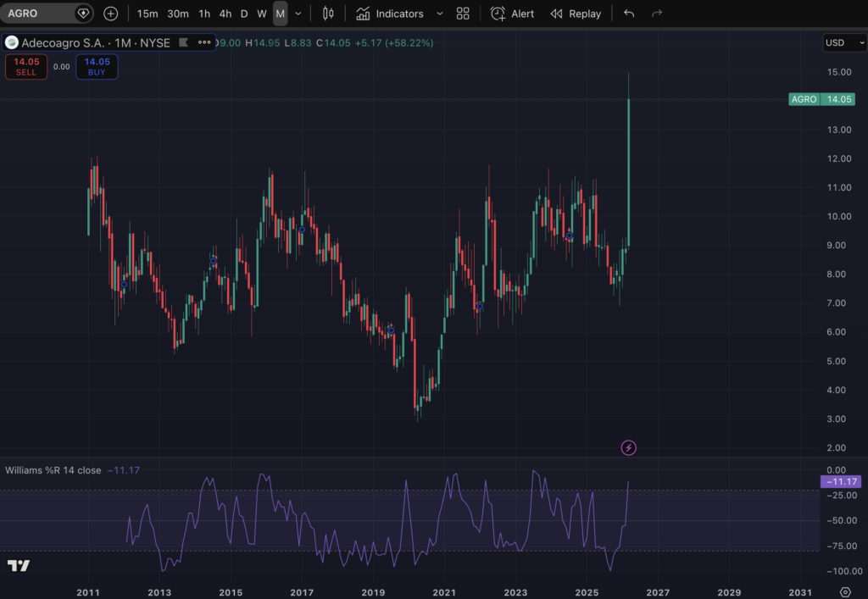The width and height of the screenshot is (868, 599).
Task: Expand the timeframe dropdown chevron
Action: click(298, 14)
